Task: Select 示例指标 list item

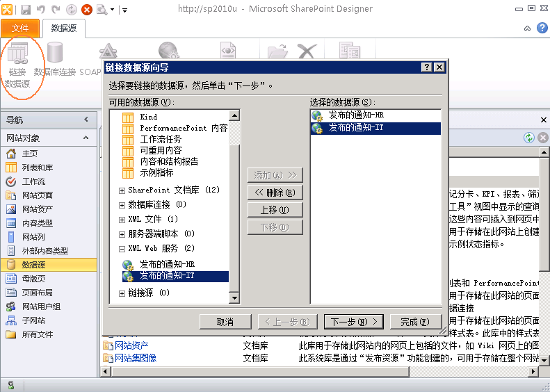Action: (156, 172)
